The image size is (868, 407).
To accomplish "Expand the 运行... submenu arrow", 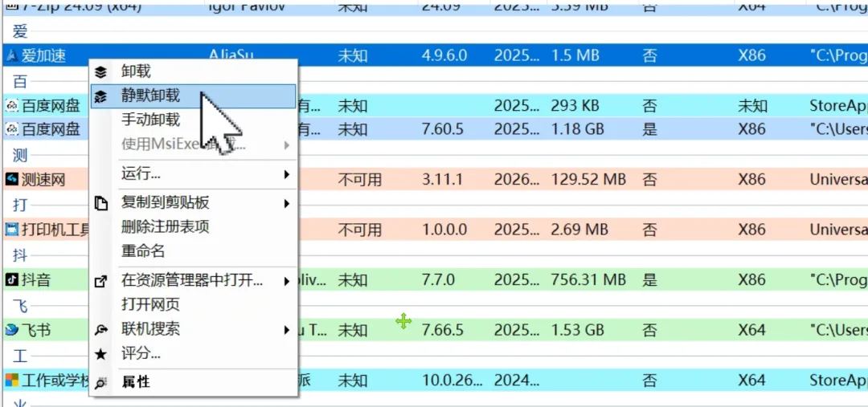I will 287,175.
